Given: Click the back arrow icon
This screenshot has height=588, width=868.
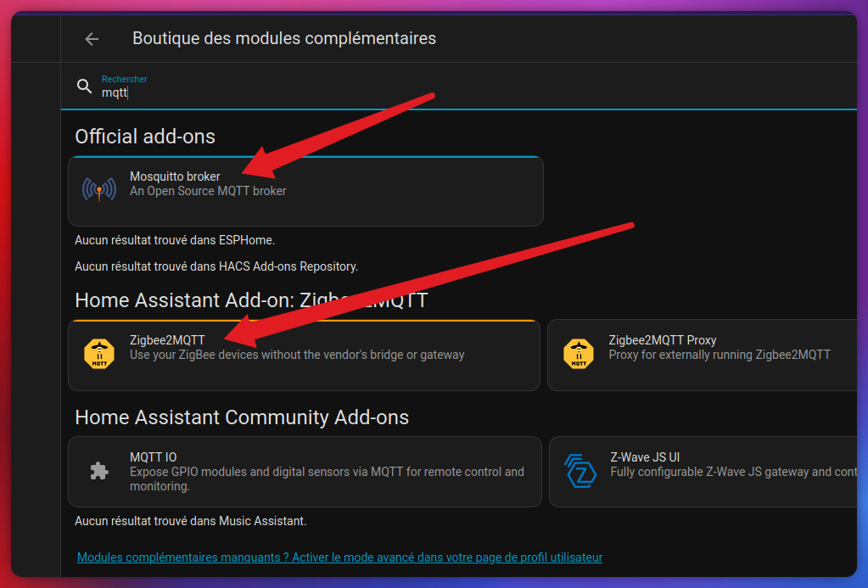Looking at the screenshot, I should [x=91, y=38].
